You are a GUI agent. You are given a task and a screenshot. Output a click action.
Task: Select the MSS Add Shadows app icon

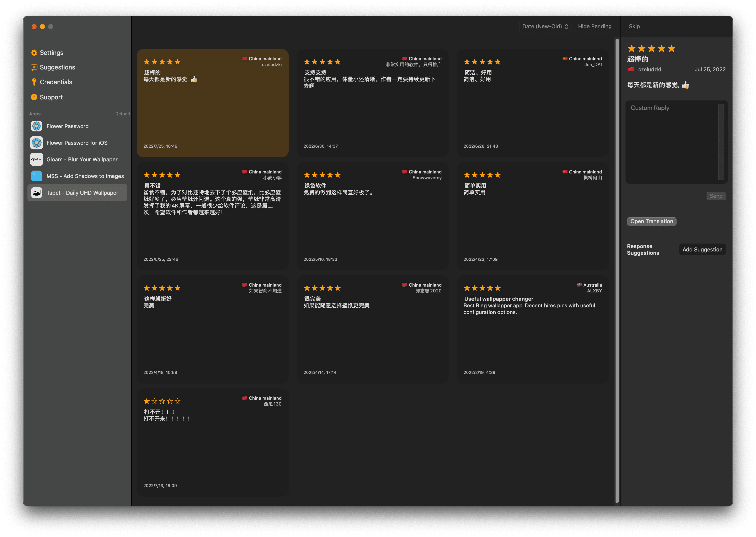(37, 176)
